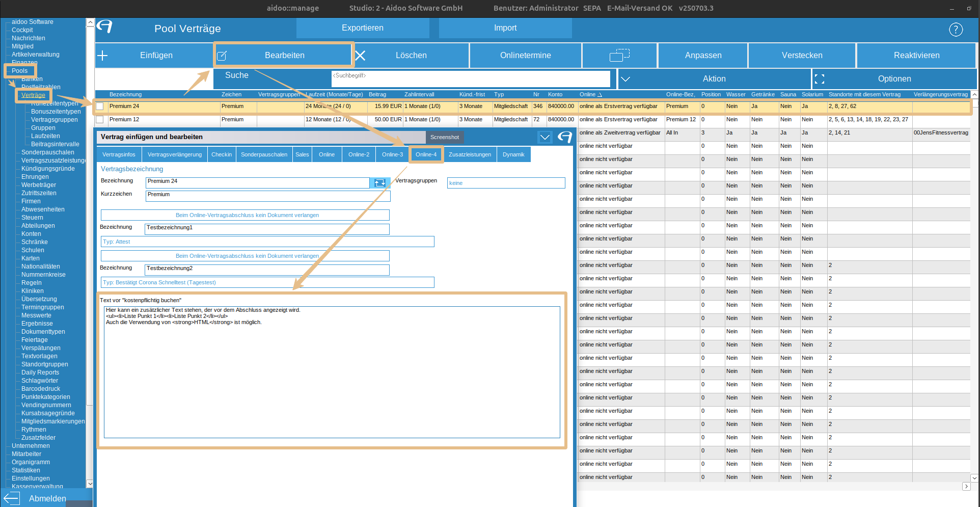The height and width of the screenshot is (507, 980).
Task: Open the Vertragsgruppen 'keine' combo box
Action: (506, 183)
